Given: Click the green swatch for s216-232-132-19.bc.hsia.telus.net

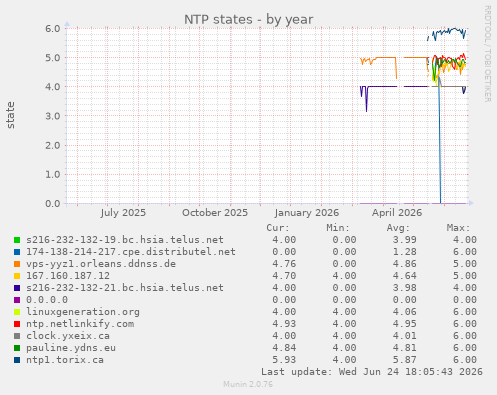Looking at the screenshot, I should [x=17, y=240].
